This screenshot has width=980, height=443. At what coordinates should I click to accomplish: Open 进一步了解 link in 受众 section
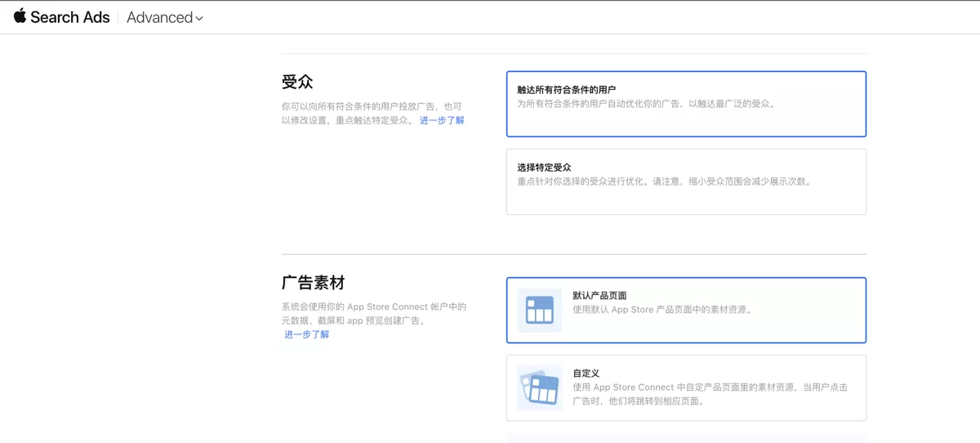point(442,120)
